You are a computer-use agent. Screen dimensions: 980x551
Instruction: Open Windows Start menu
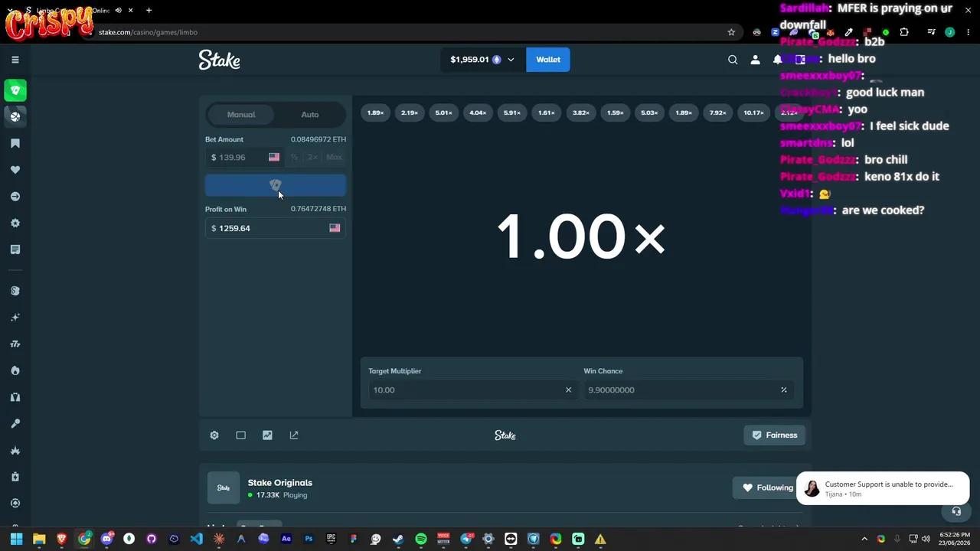click(x=16, y=539)
